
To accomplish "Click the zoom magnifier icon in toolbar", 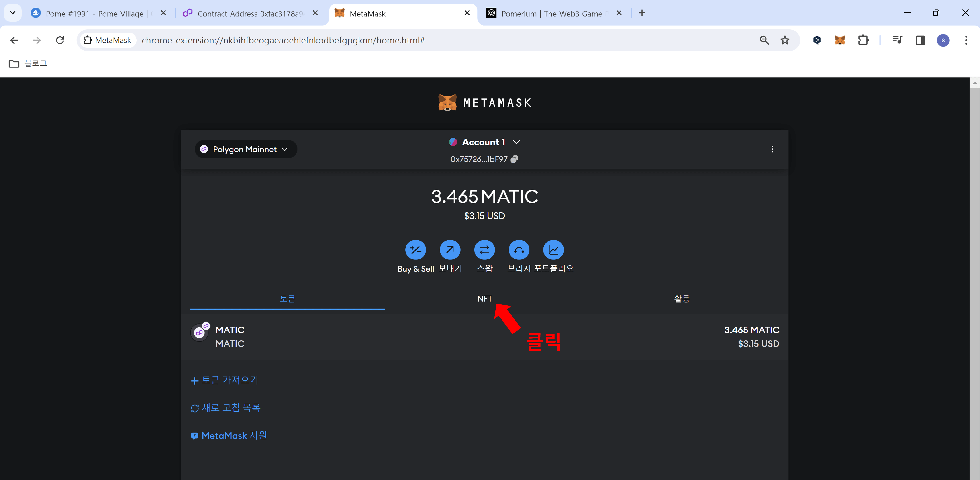I will [764, 40].
